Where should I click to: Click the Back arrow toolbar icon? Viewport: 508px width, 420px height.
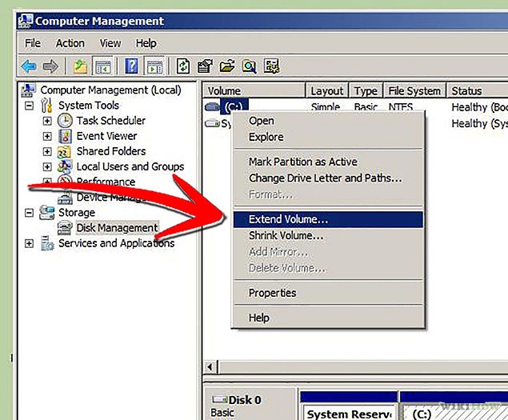click(30, 66)
